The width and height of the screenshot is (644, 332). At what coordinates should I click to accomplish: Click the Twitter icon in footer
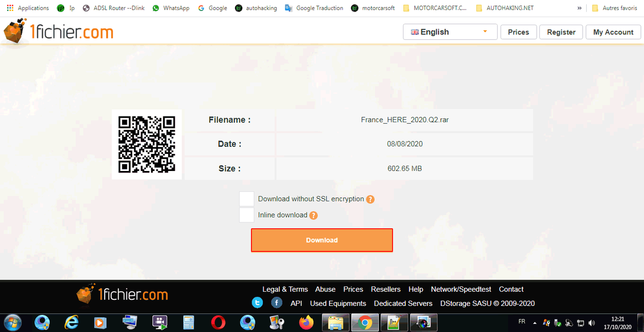(x=257, y=303)
